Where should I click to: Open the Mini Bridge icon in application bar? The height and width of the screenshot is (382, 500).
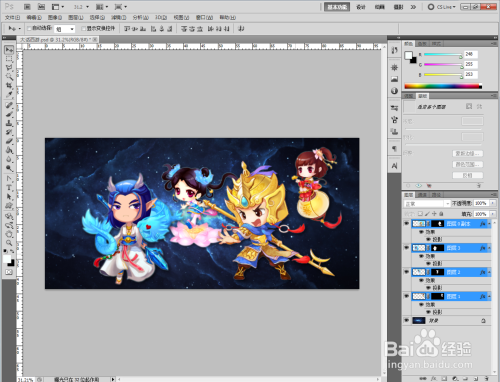(x=41, y=7)
